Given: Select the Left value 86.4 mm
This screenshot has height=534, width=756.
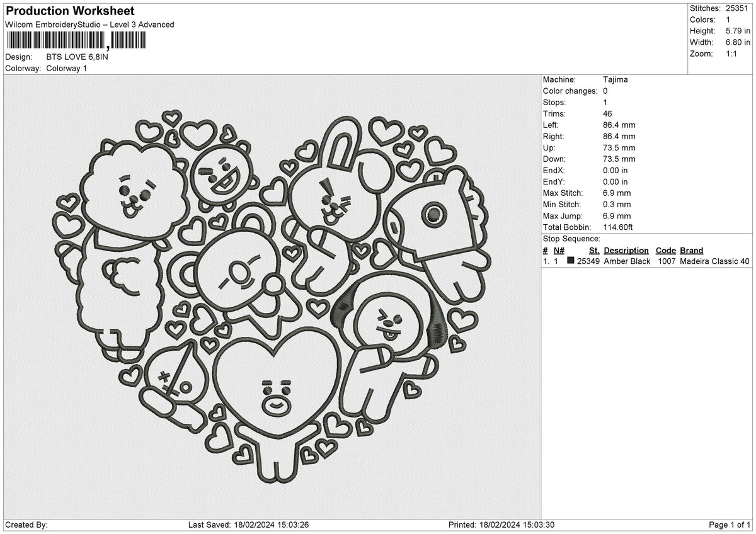Looking at the screenshot, I should pyautogui.click(x=619, y=125).
